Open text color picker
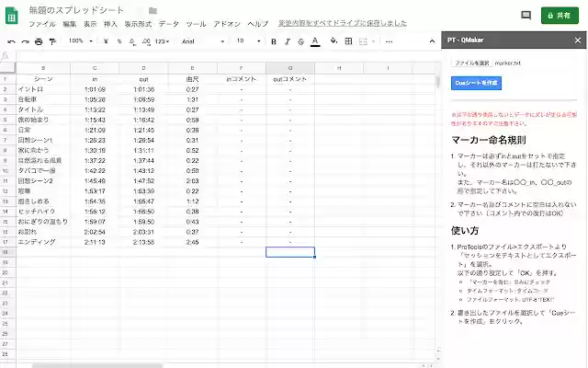This screenshot has height=368, width=588. coord(315,41)
